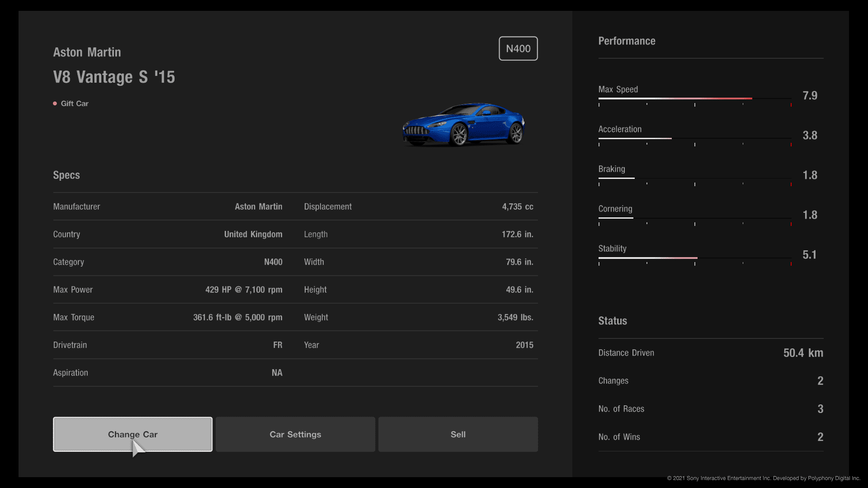Click the Max Speed performance bar
The height and width of the screenshot is (488, 868).
695,99
